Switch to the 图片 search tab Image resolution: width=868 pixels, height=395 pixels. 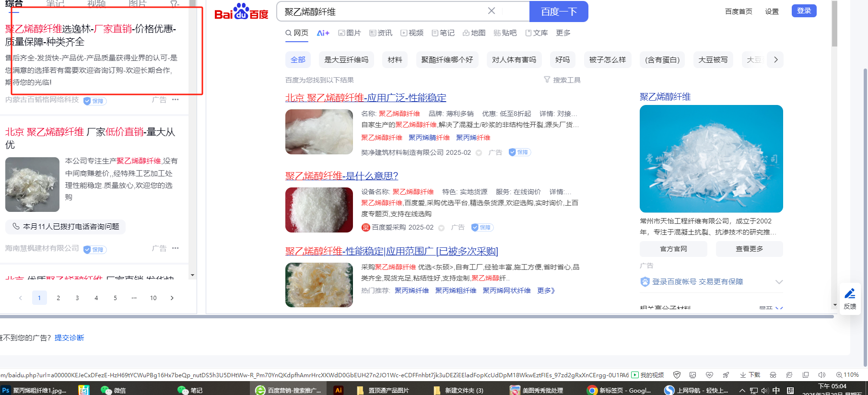pos(350,33)
